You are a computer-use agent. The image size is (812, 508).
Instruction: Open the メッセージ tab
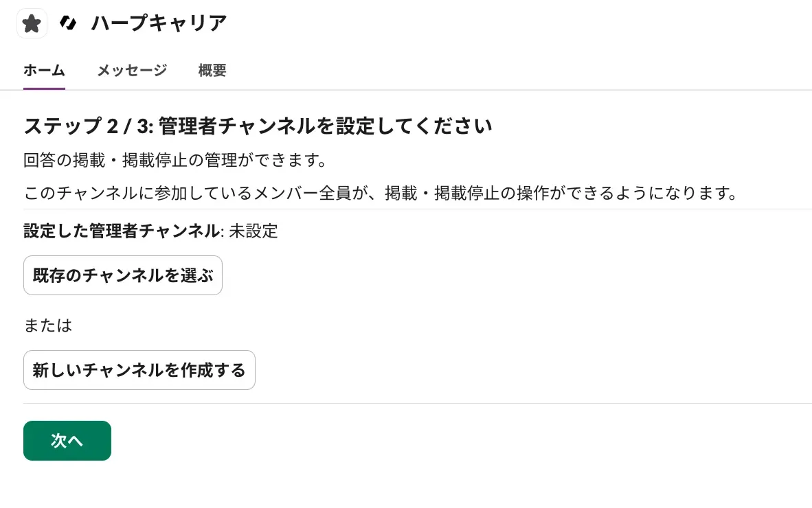point(132,70)
